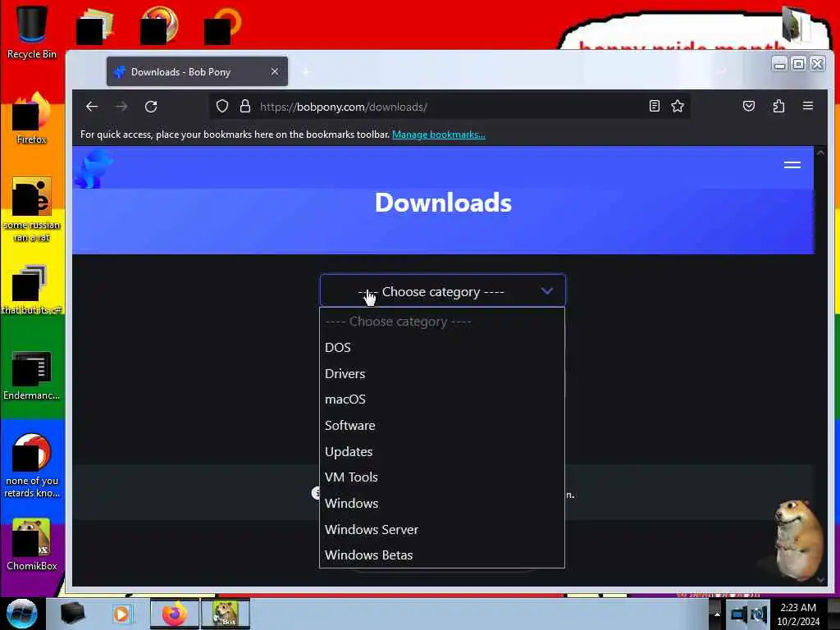Select the Recycle Bin desktop icon
Image resolution: width=840 pixels, height=630 pixels.
click(x=32, y=32)
